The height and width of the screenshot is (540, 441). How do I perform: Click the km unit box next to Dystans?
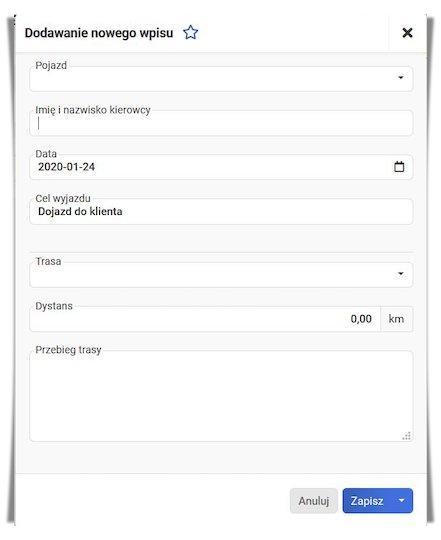(x=396, y=319)
